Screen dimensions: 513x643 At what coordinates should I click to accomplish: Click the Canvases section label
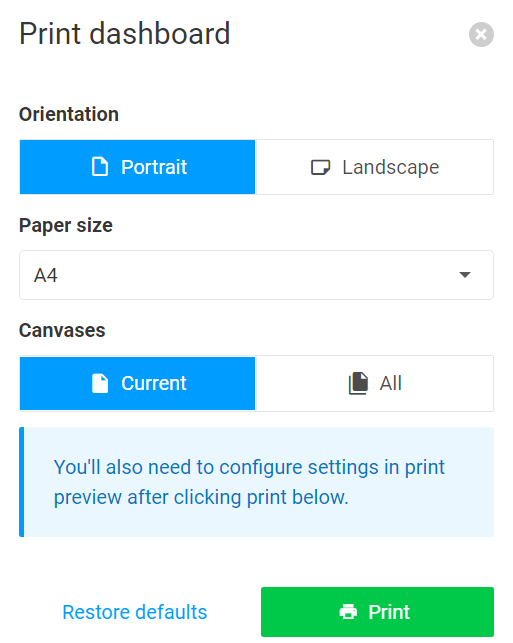pyautogui.click(x=62, y=331)
